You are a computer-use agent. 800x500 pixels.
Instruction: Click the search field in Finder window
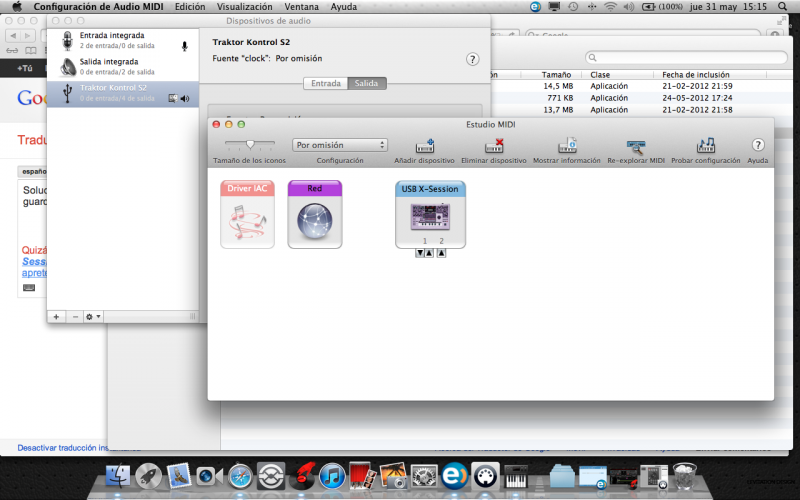686,58
